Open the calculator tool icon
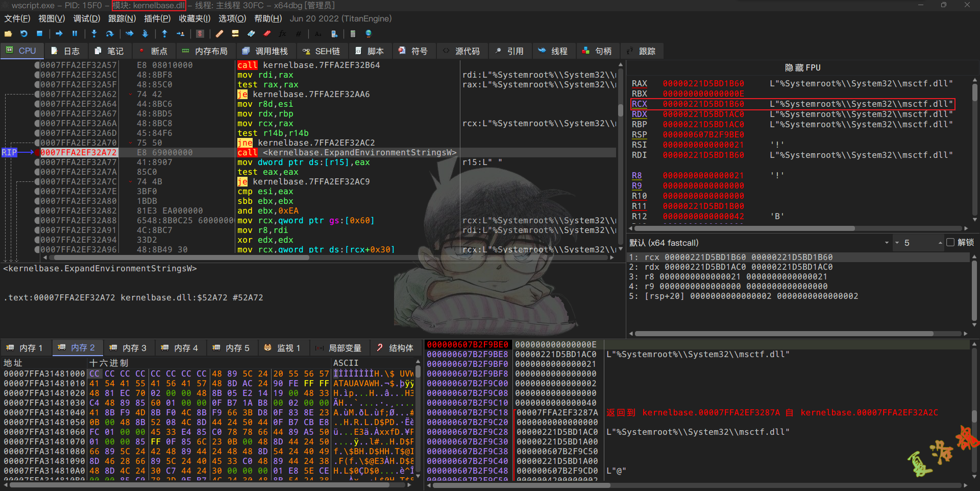 352,34
